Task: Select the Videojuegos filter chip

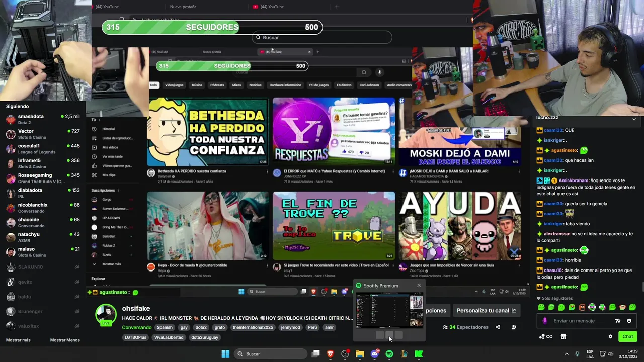Action: click(174, 85)
